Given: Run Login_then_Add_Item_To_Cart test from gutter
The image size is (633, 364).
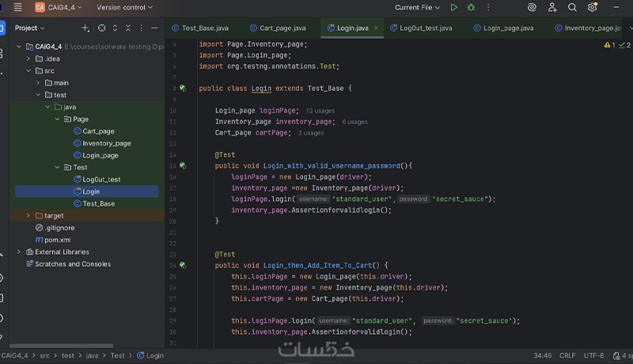Looking at the screenshot, I should tap(183, 266).
